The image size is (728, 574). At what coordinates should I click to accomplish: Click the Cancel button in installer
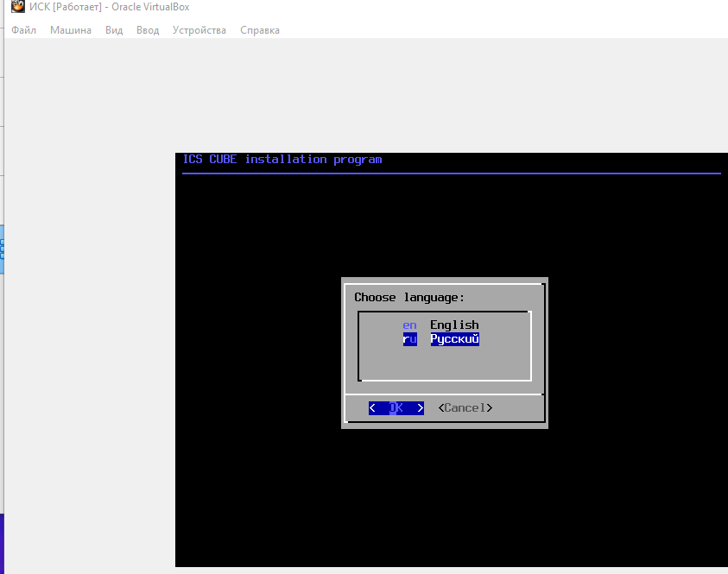pyautogui.click(x=465, y=408)
